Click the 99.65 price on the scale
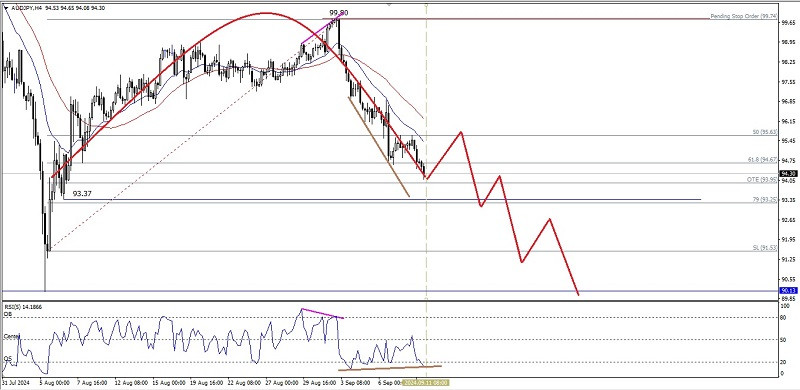The image size is (800, 390). [x=788, y=22]
